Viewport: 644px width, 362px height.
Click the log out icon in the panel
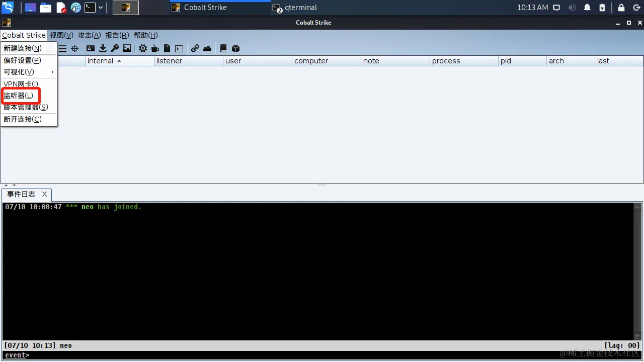(636, 8)
